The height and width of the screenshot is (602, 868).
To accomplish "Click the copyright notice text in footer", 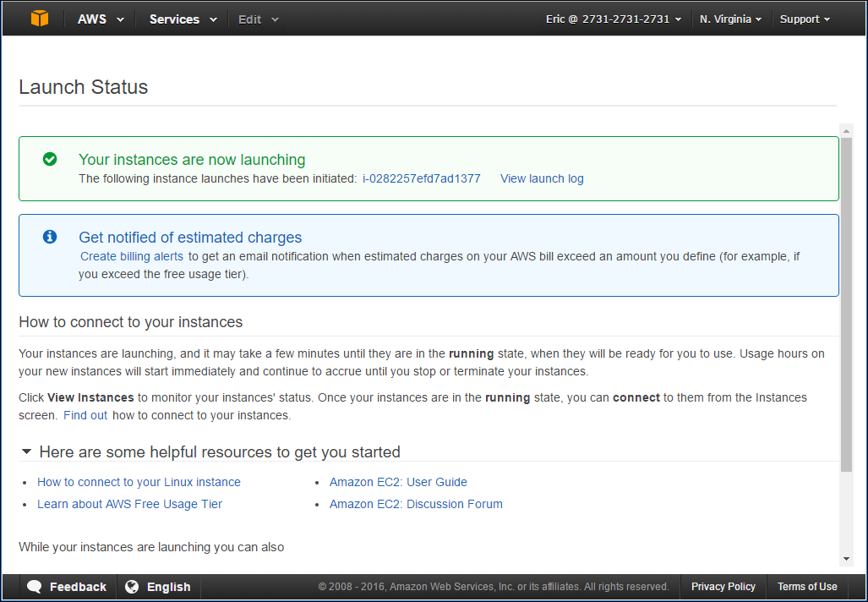I will [494, 587].
